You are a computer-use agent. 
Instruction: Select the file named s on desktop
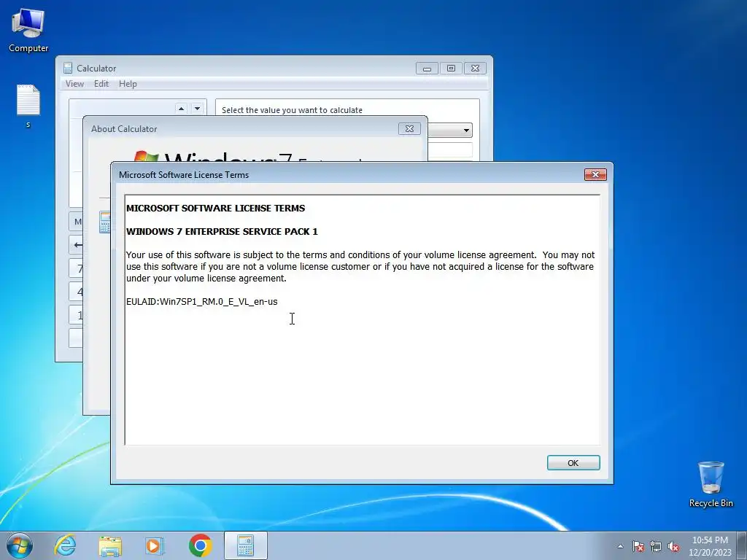click(28, 106)
